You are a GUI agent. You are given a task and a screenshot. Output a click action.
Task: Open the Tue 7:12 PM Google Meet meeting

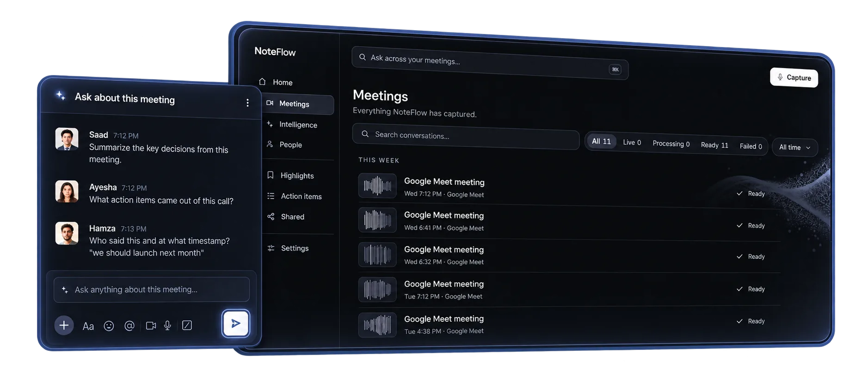point(569,290)
